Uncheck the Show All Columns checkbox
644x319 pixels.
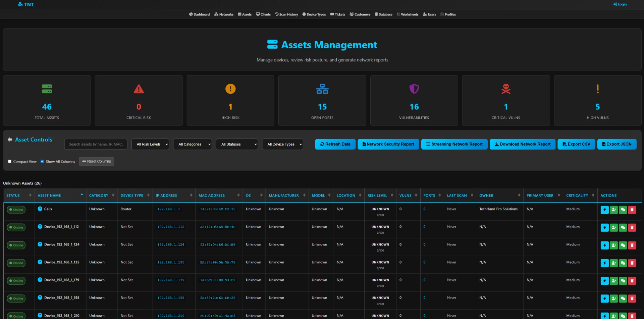(x=42, y=161)
